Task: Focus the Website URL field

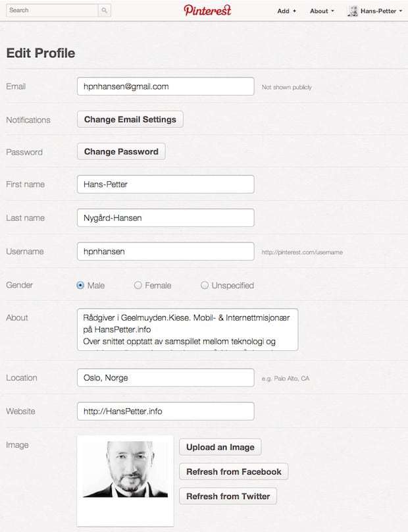Action: point(165,412)
